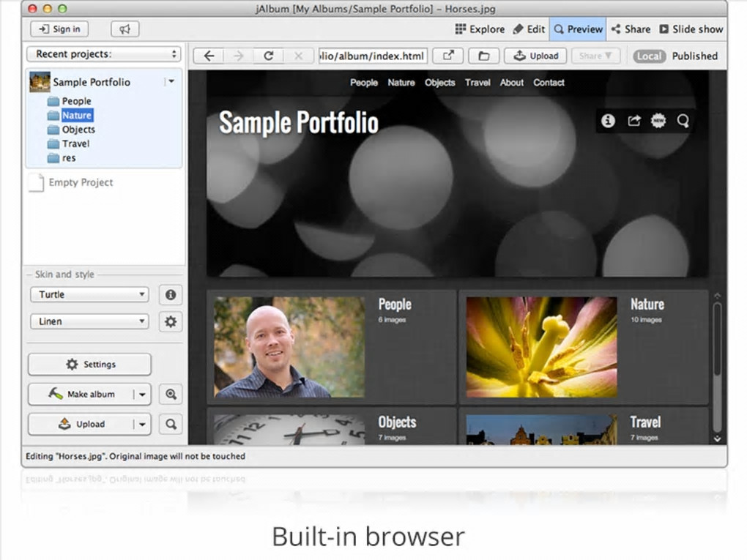Switch to Published view
Screen dimensions: 747x560
(x=694, y=56)
